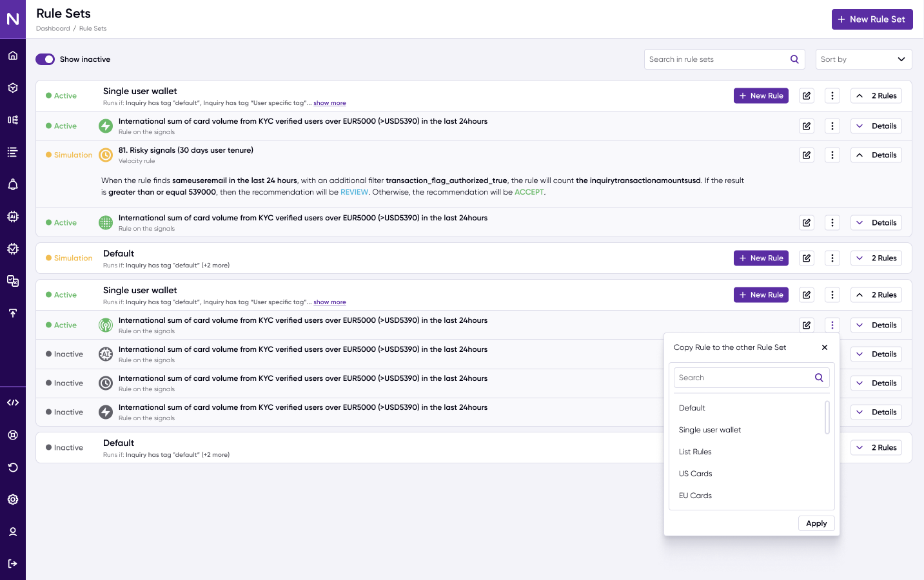Click the logout icon at the sidebar bottom
924x580 pixels.
pyautogui.click(x=13, y=564)
